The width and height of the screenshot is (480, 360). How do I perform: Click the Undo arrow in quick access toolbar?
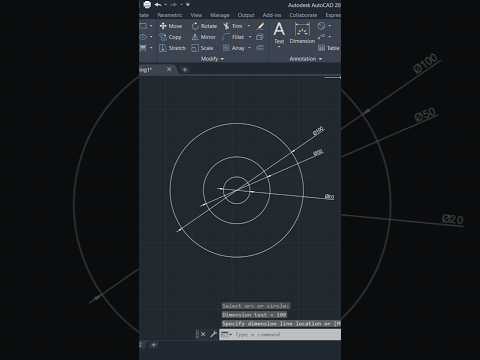click(x=158, y=5)
